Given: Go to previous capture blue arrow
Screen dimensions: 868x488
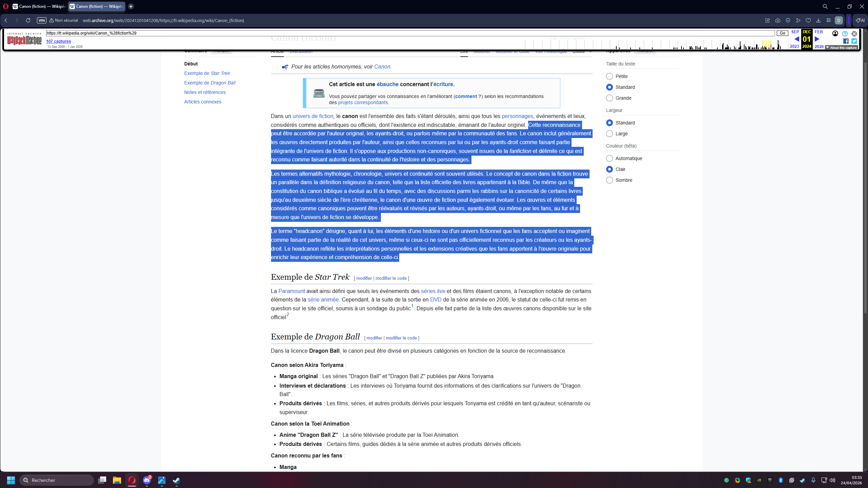Looking at the screenshot, I should pos(796,39).
